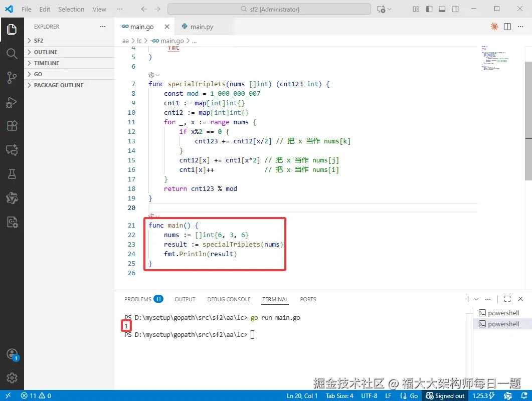Change the UTF-8 file encoding
532x401 pixels.
(x=369, y=395)
